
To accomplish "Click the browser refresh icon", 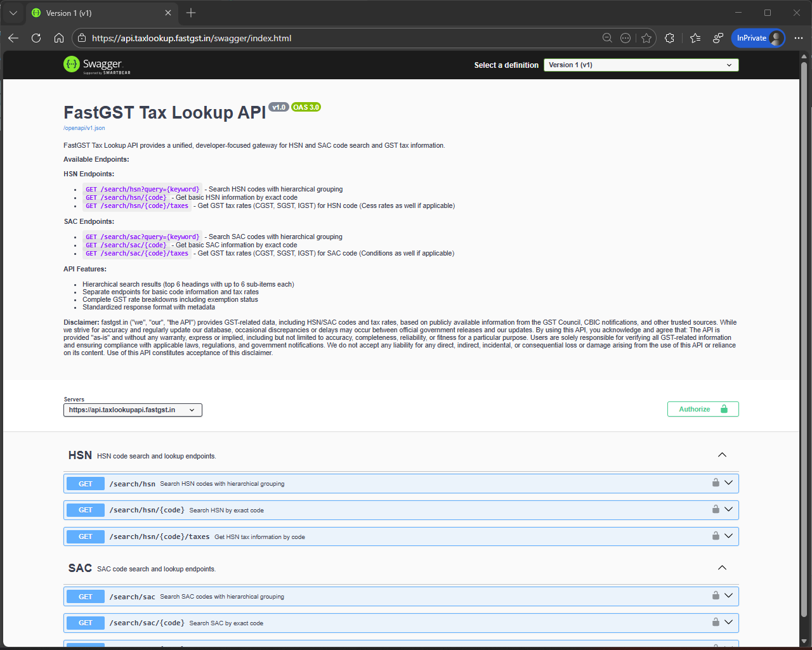I will click(x=36, y=38).
